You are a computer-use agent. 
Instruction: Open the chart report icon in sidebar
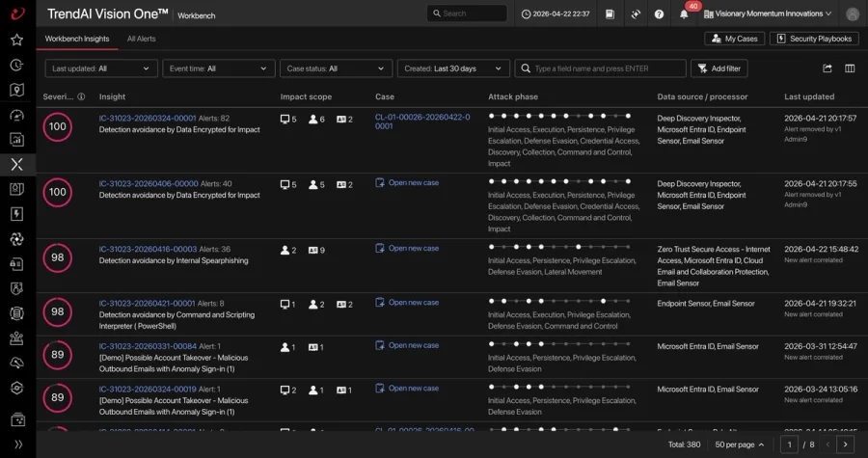pos(17,140)
